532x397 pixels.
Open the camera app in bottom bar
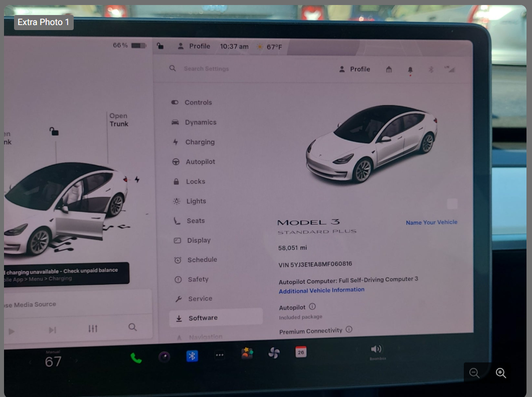point(164,356)
